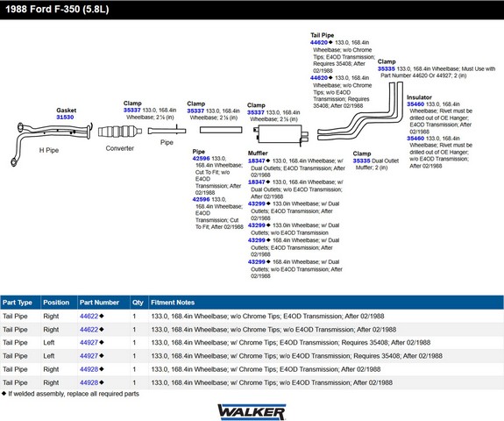Open 44927 in row E4OD Transmission; Requires 35408
This screenshot has width=504, height=421.
coord(89,343)
